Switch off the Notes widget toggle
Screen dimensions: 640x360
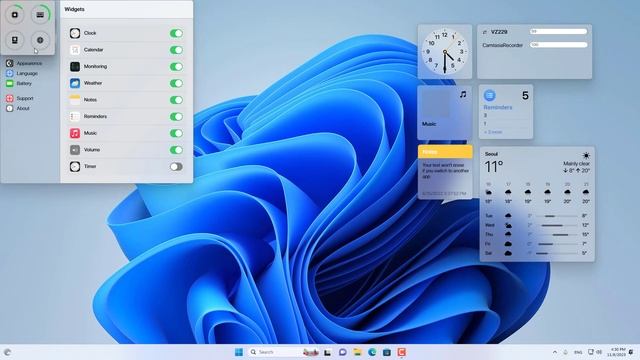pyautogui.click(x=176, y=100)
